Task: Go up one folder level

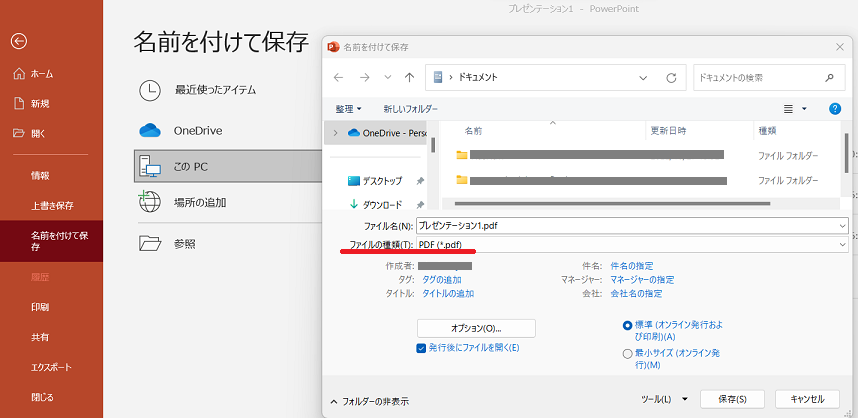Action: (409, 78)
